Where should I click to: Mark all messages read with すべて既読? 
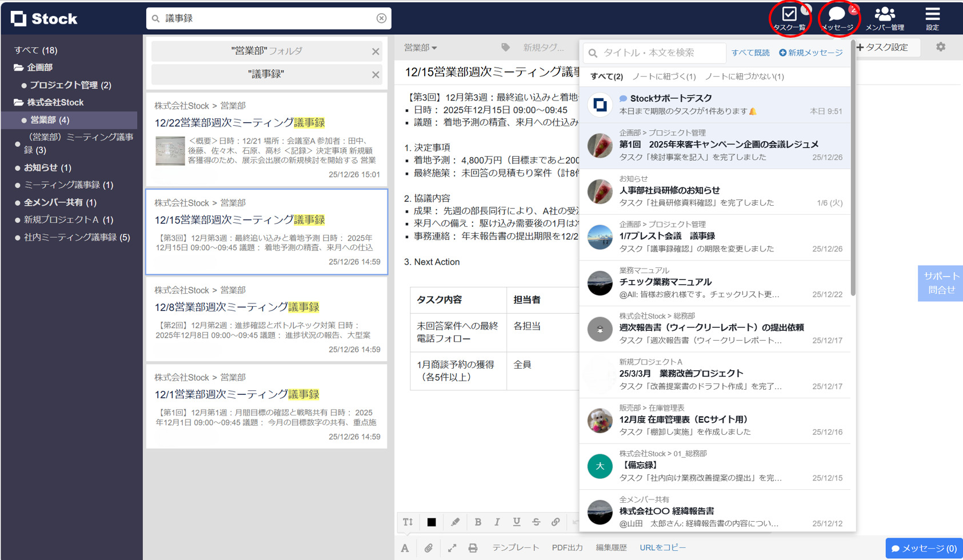point(750,52)
